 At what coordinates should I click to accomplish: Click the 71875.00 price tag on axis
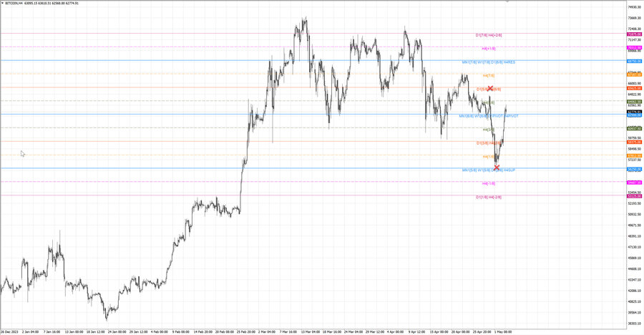635,34
